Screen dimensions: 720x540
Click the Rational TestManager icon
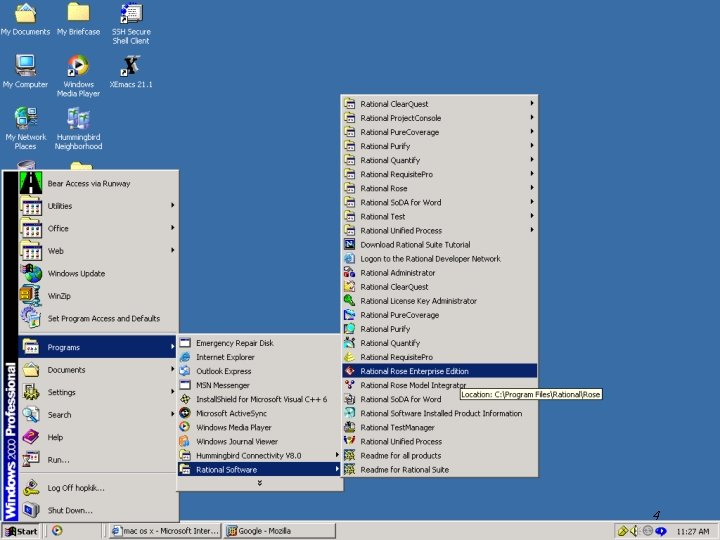click(349, 428)
